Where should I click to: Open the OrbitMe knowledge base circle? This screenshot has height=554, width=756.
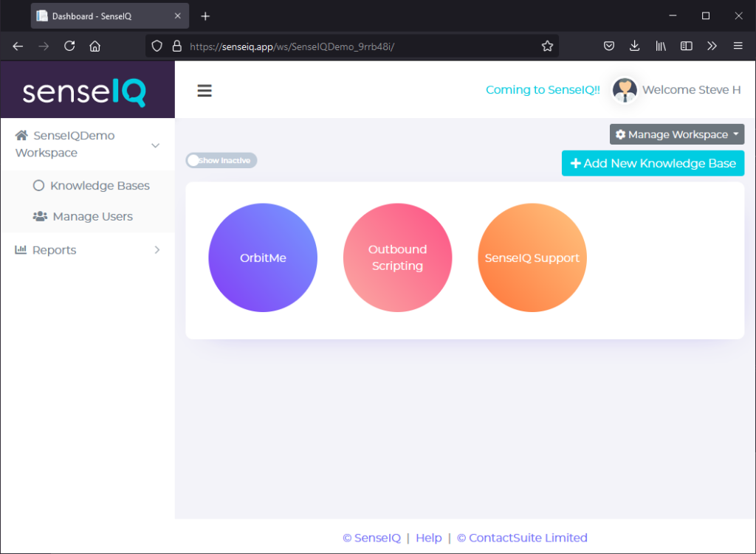(263, 257)
